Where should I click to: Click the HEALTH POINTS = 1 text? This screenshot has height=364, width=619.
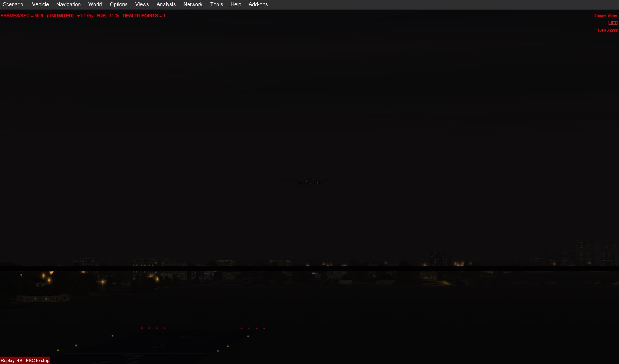pyautogui.click(x=144, y=16)
